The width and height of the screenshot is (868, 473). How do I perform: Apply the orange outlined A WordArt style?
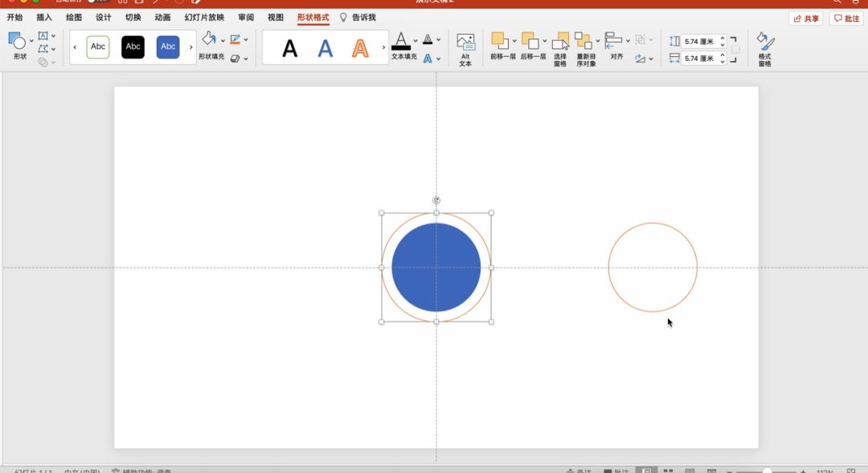pos(360,49)
